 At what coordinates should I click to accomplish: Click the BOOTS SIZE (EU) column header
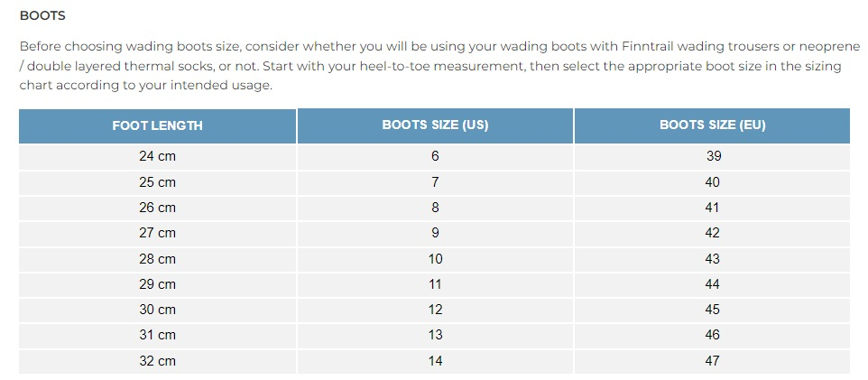pyautogui.click(x=713, y=125)
